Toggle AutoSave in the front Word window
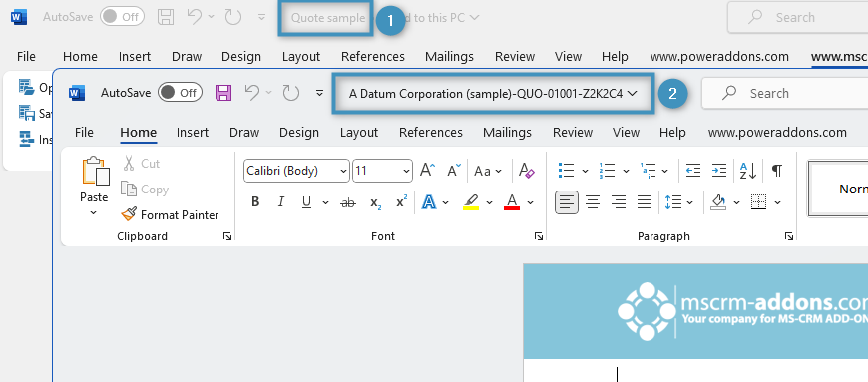Screen dimensions: 868x382 point(180,93)
